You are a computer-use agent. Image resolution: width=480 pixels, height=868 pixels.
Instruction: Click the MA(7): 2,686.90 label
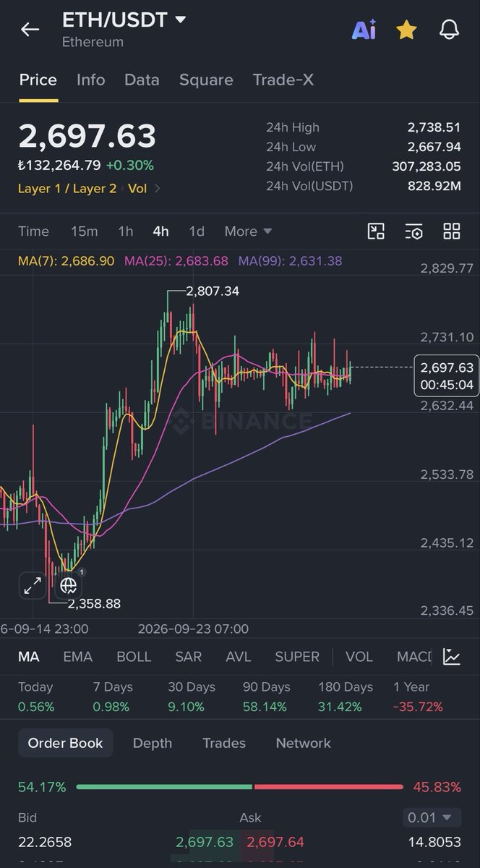(66, 261)
